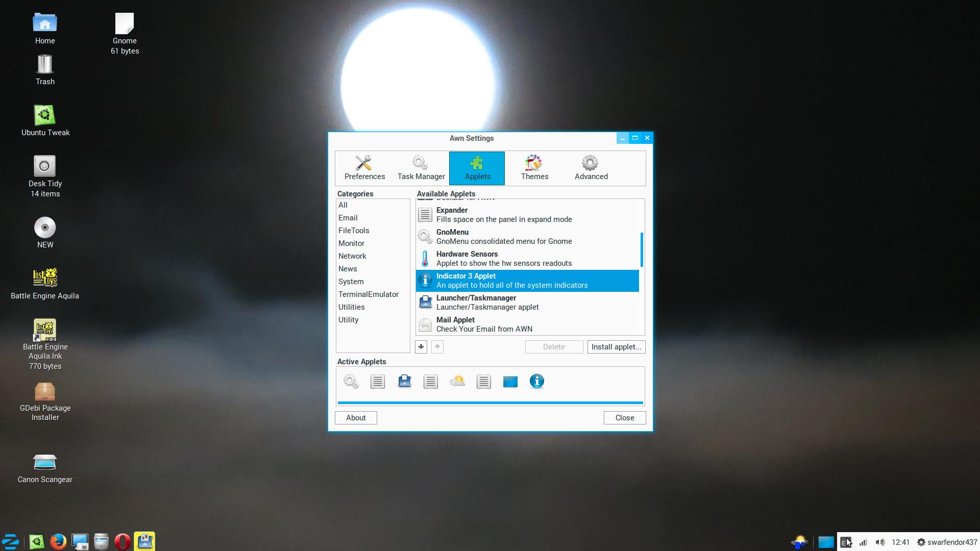Click the 12:41 clock
The image size is (980, 551).
(x=901, y=542)
